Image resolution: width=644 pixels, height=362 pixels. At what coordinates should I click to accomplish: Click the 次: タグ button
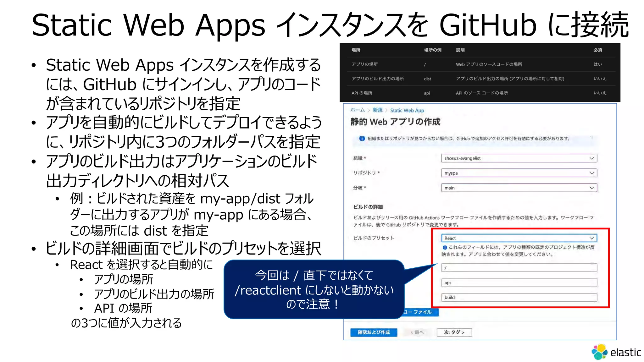pyautogui.click(x=454, y=332)
